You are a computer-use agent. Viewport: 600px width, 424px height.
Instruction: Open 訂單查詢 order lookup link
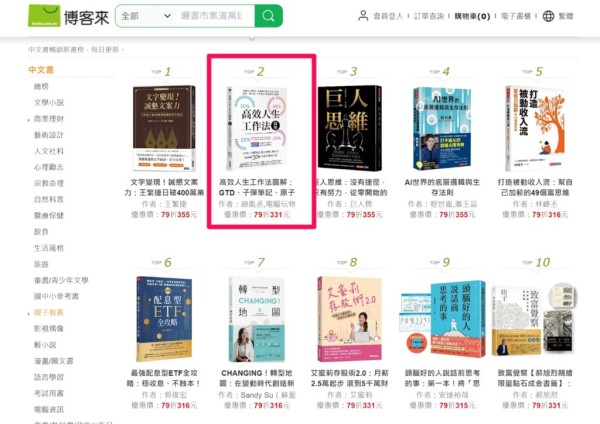coord(429,16)
